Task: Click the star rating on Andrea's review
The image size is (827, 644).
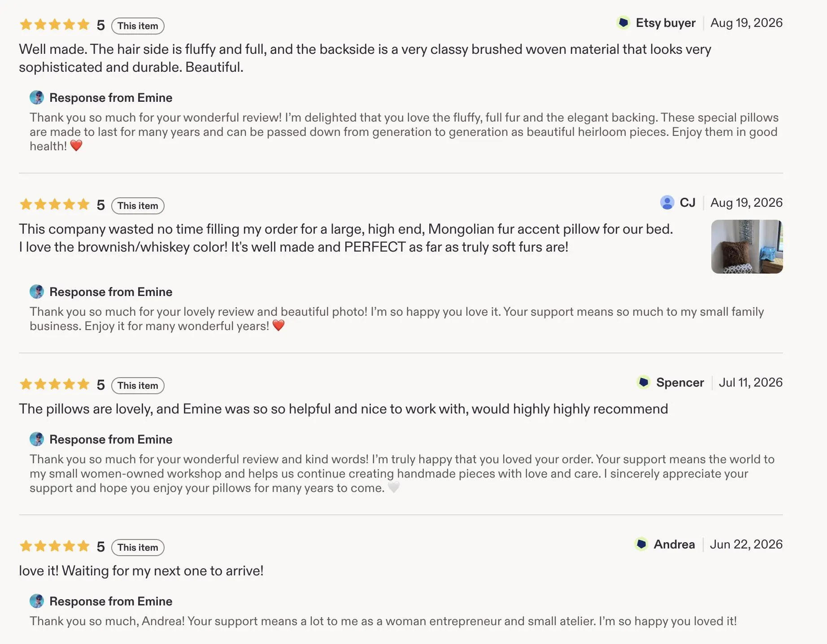Action: tap(55, 546)
